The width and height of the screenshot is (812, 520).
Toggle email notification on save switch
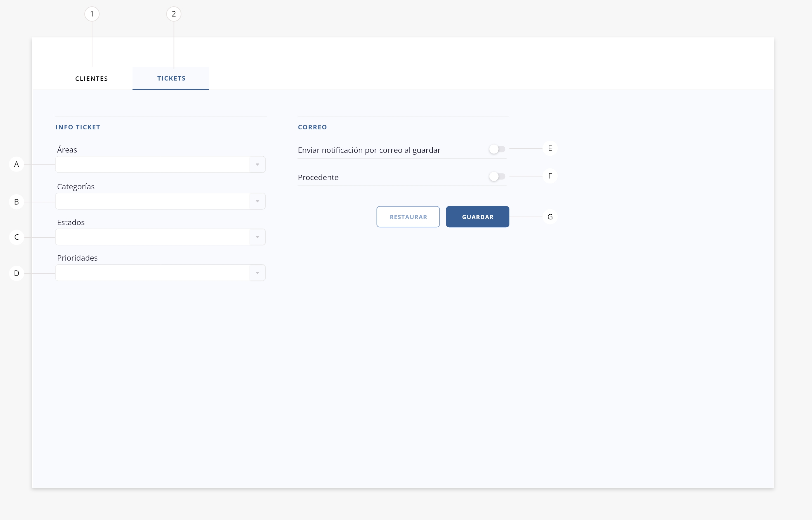[497, 149]
